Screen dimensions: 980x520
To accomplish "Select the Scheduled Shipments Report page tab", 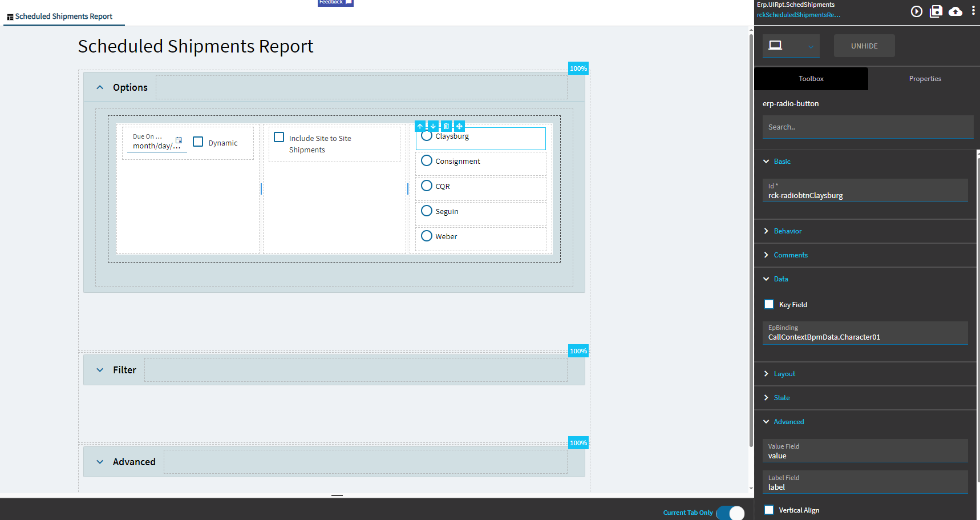I will (x=64, y=17).
